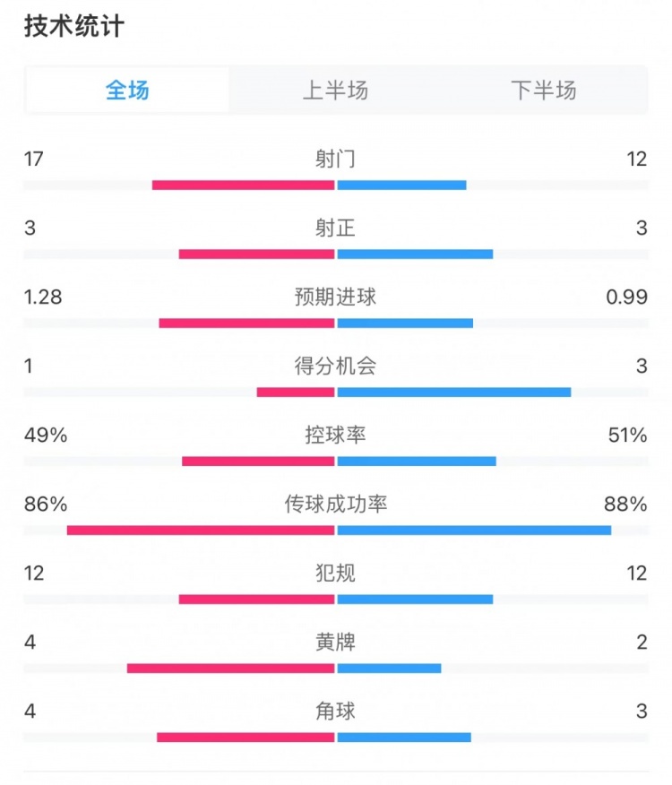Click the 1.28 expected goals value
This screenshot has width=672, height=785.
pos(43,297)
